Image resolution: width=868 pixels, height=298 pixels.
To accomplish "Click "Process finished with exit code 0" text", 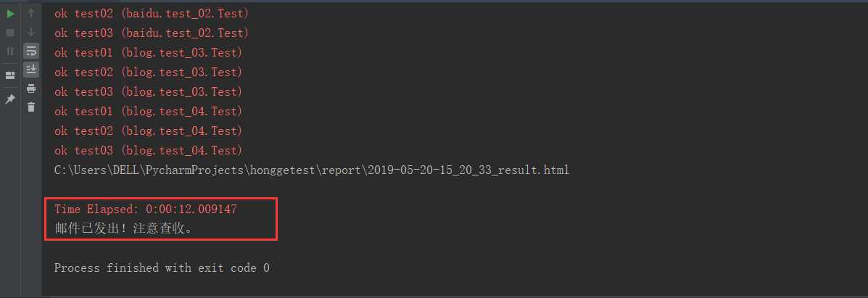I will tap(162, 268).
